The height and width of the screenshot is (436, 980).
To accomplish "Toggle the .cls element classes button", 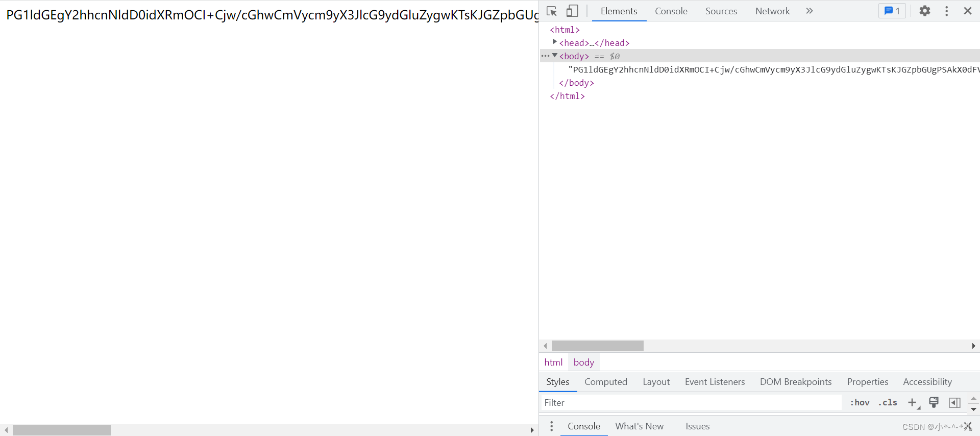I will (888, 402).
